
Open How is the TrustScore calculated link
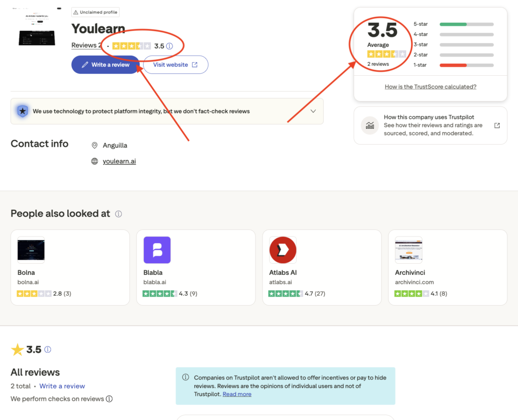tap(430, 86)
